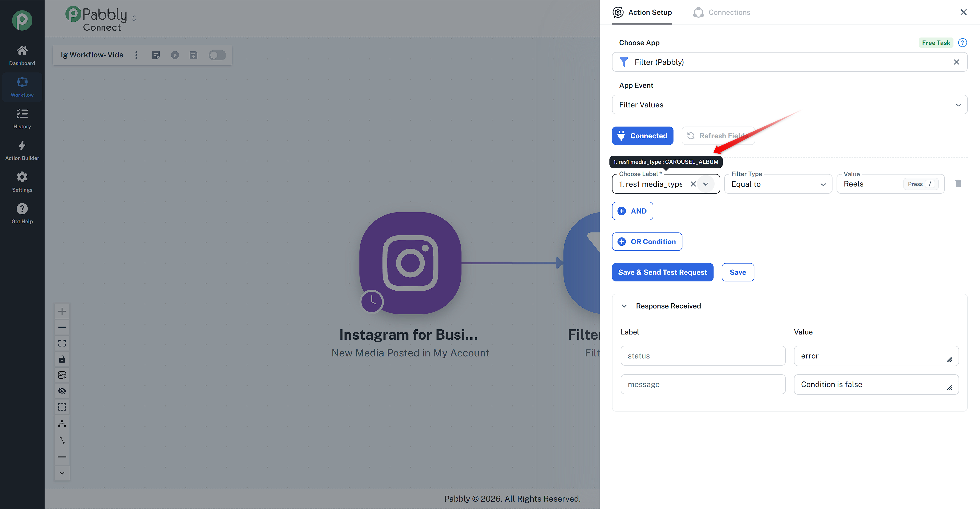The height and width of the screenshot is (509, 980).
Task: Zoom in on the canvas
Action: [62, 311]
